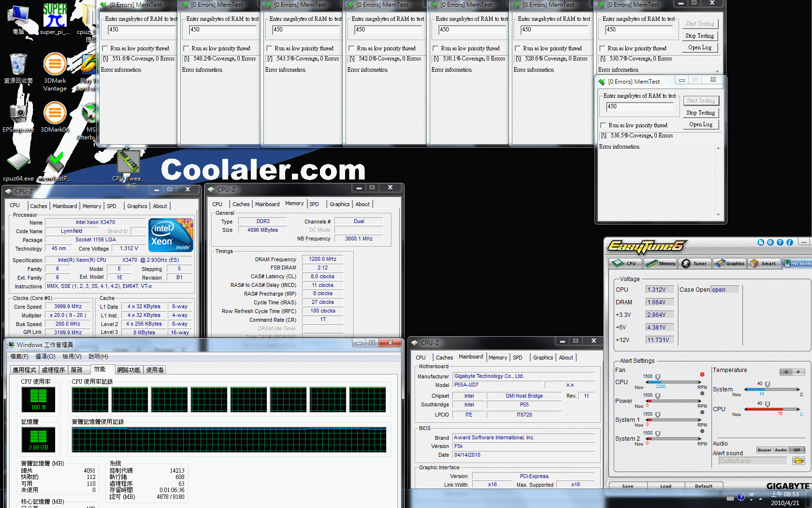Click Stop Testing in the 530.7% MemTest window
812x508 pixels.
click(x=699, y=36)
